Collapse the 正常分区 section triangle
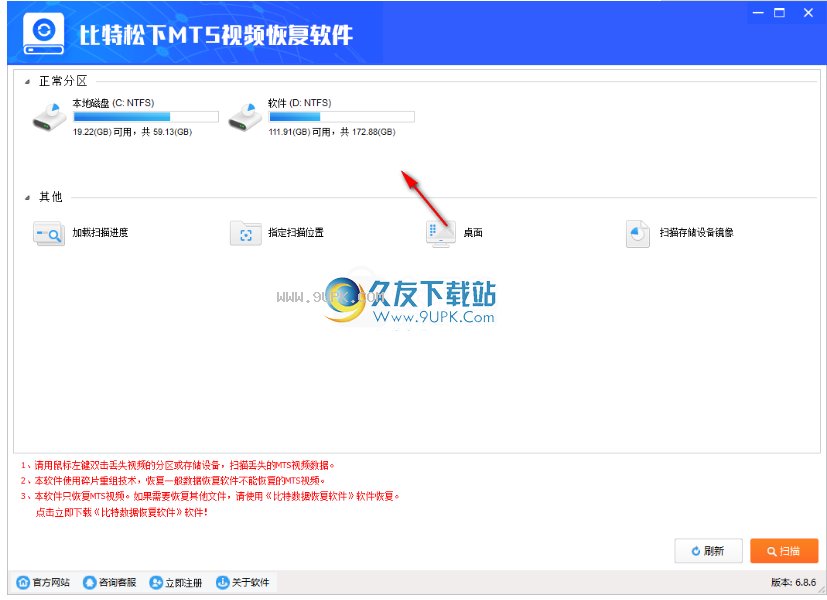The height and width of the screenshot is (600, 827). (x=27, y=82)
